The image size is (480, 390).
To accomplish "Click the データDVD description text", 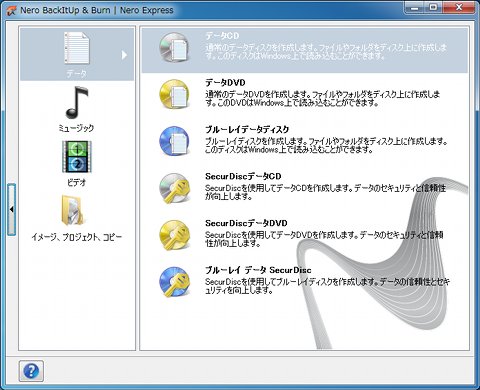I will click(x=322, y=99).
